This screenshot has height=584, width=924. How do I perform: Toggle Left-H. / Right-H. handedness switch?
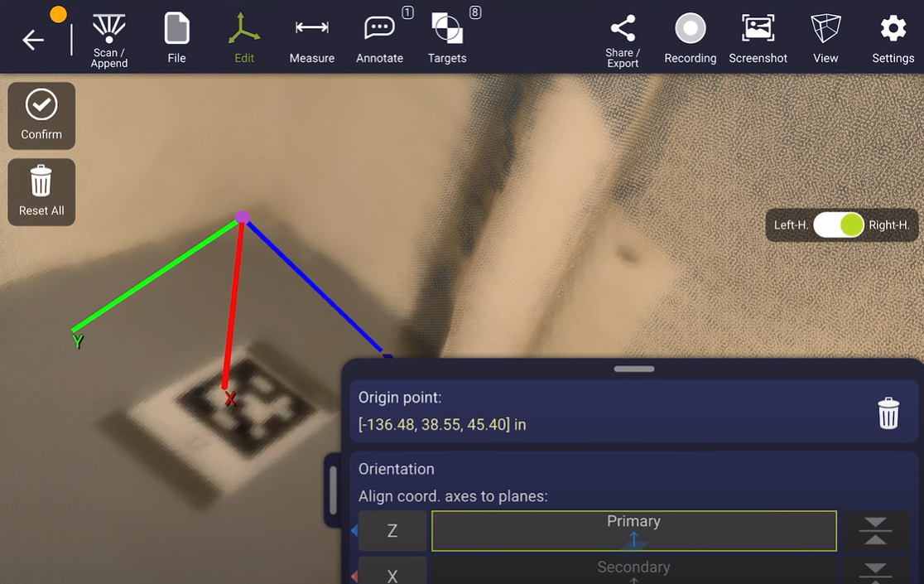(838, 225)
